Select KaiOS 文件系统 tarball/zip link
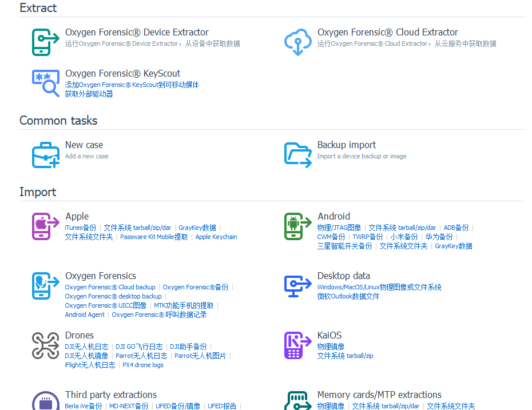The image size is (532, 410). (345, 356)
